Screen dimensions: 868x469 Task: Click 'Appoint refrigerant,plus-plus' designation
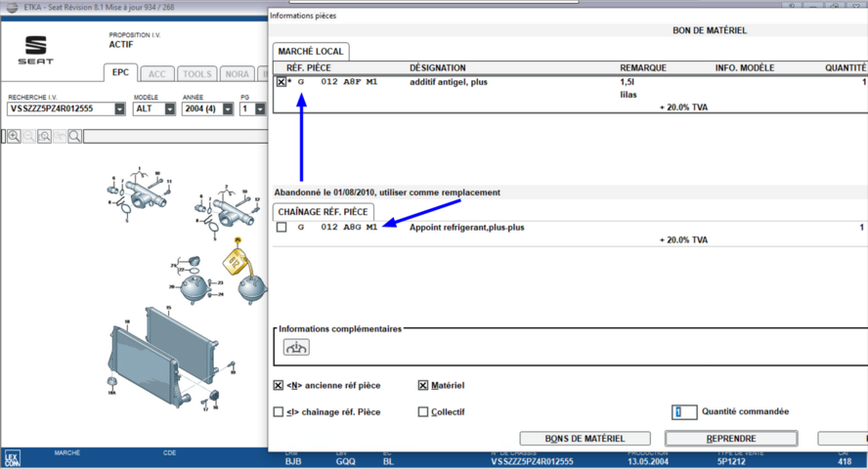466,228
